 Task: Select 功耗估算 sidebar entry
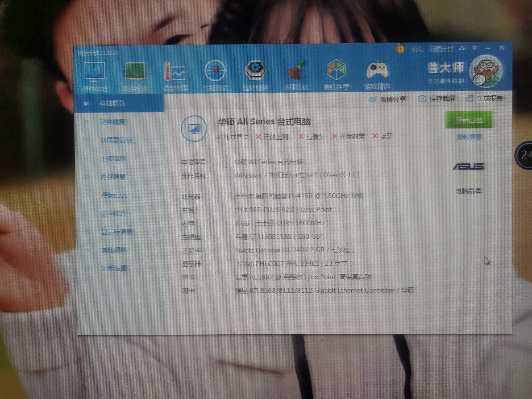click(114, 268)
